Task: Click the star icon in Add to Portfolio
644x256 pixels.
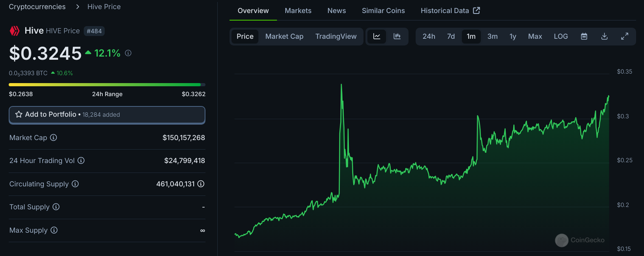Action: [x=19, y=114]
